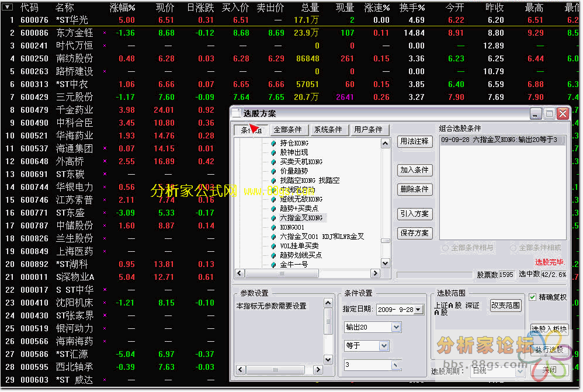Select stock row 000011 S深物业A
Image resolution: width=583 pixels, height=392 pixels.
pos(115,277)
